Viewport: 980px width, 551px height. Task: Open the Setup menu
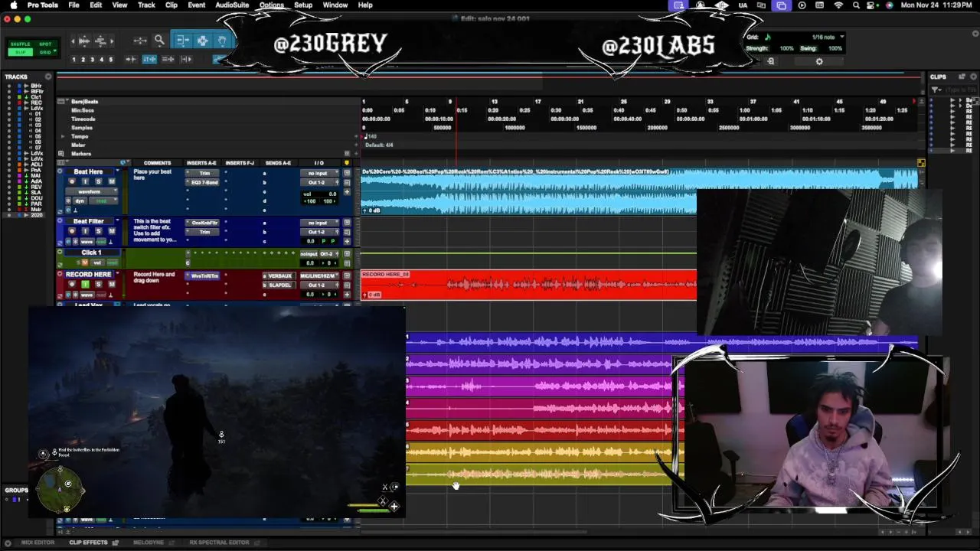pos(303,5)
